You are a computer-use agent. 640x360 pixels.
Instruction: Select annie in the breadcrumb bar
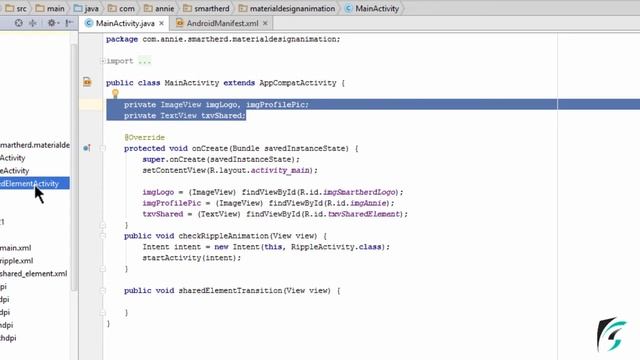(x=159, y=8)
